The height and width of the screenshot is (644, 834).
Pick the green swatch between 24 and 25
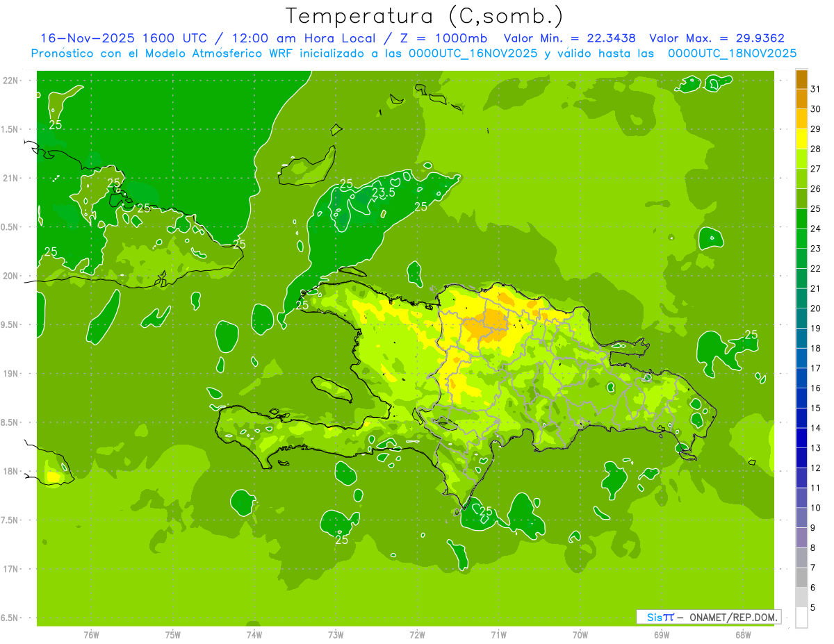click(x=801, y=219)
